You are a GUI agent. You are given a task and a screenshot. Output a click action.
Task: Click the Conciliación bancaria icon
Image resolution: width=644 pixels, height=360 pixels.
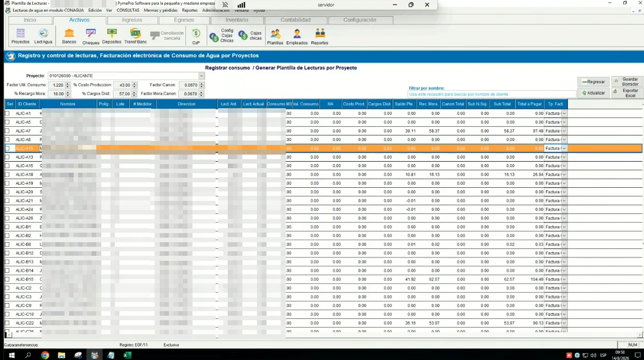(x=167, y=36)
